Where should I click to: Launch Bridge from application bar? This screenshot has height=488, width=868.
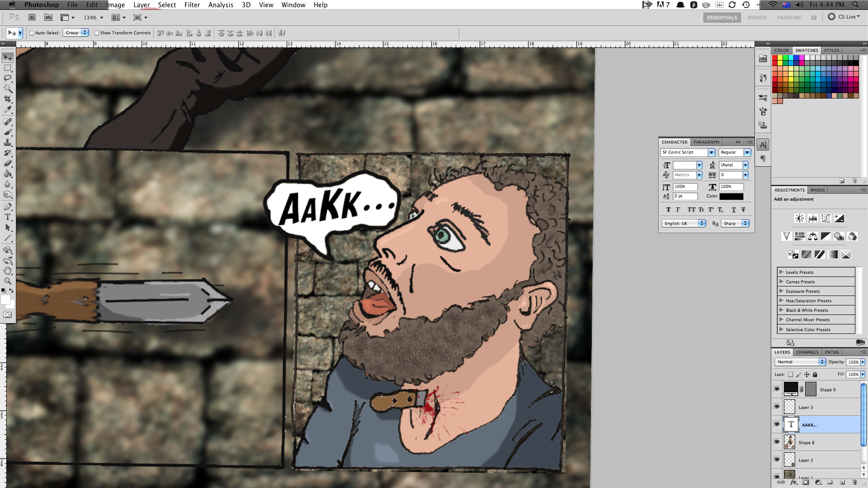point(32,18)
